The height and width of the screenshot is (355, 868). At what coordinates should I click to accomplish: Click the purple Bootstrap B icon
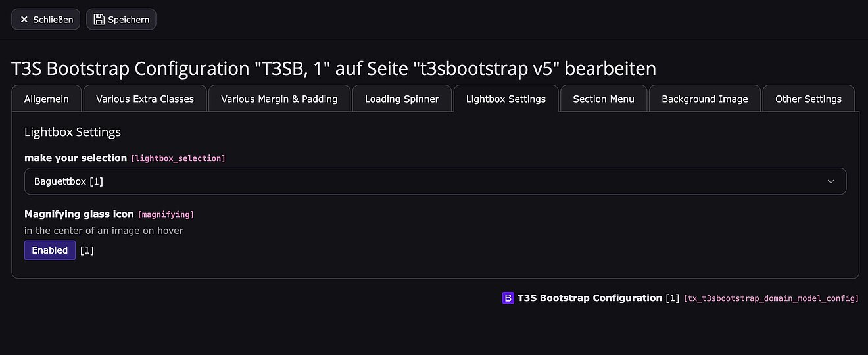[508, 298]
